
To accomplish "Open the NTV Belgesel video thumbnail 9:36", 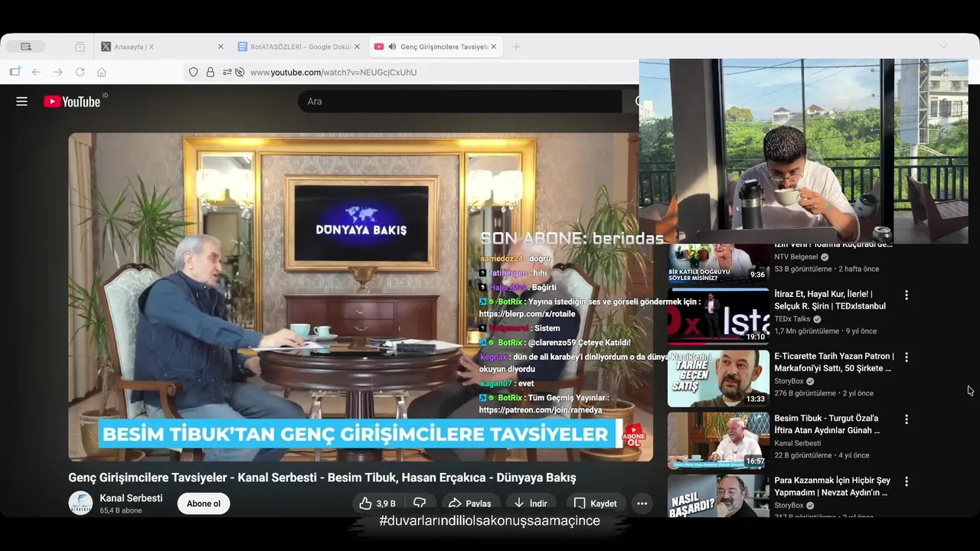I will point(718,263).
